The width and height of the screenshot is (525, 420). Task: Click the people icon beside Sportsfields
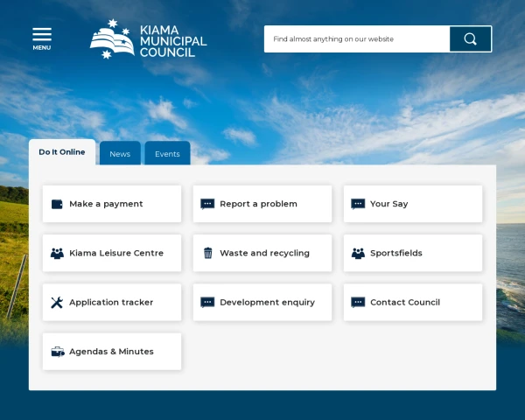[x=358, y=253]
